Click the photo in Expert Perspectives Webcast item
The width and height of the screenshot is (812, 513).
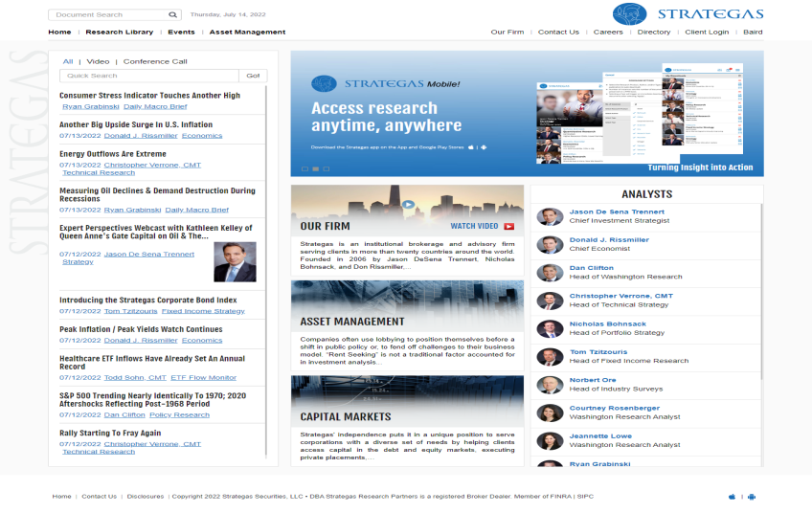click(236, 262)
